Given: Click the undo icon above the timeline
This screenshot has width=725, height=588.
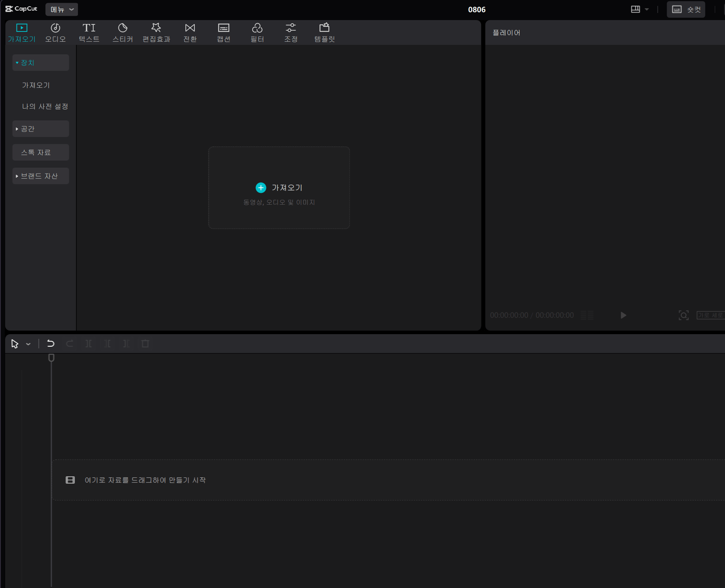Looking at the screenshot, I should tap(50, 344).
